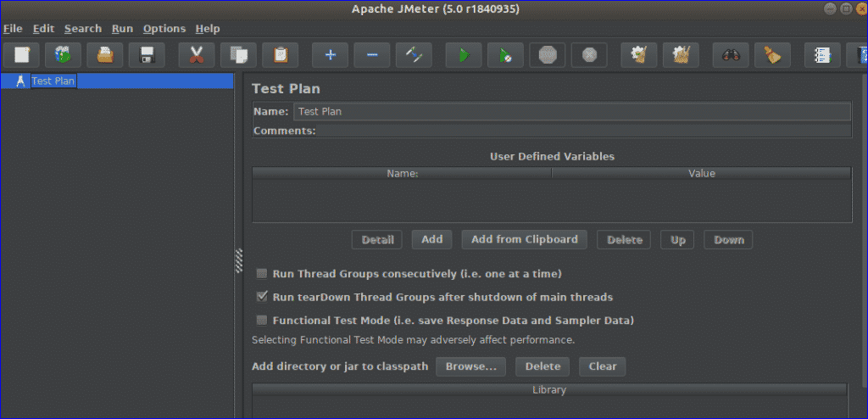Screen dimensions: 868x419
Task: Click Start no pauses icon
Action: coord(505,55)
